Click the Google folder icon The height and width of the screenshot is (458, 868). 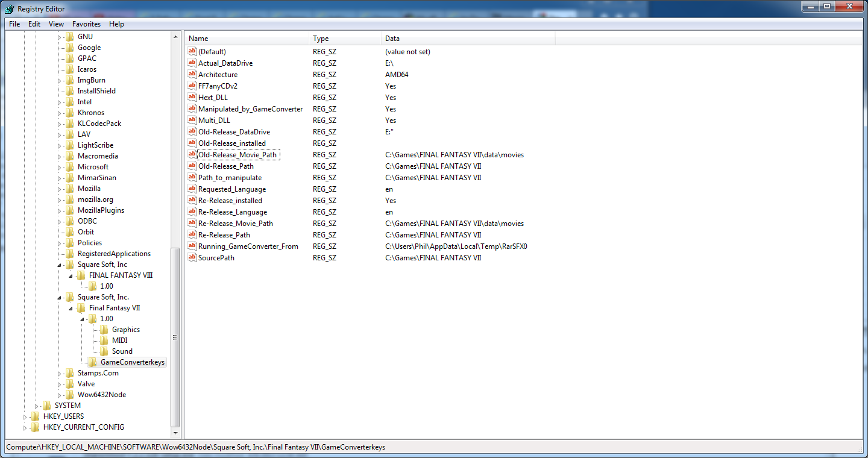coord(70,48)
